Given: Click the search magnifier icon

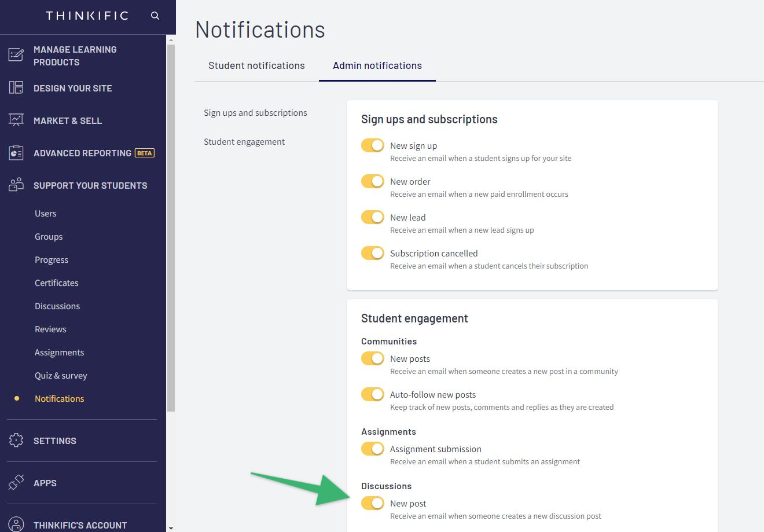Looking at the screenshot, I should (155, 16).
